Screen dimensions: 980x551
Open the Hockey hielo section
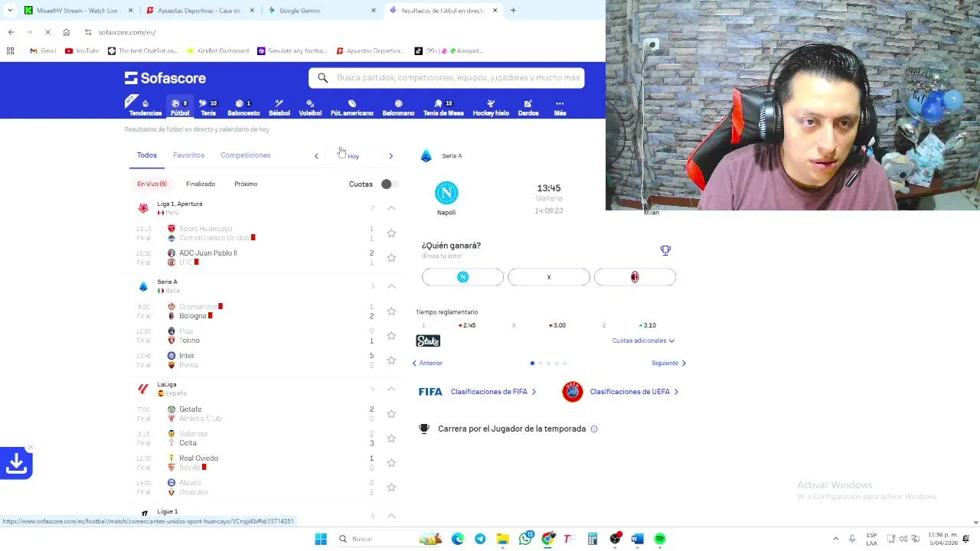click(491, 108)
